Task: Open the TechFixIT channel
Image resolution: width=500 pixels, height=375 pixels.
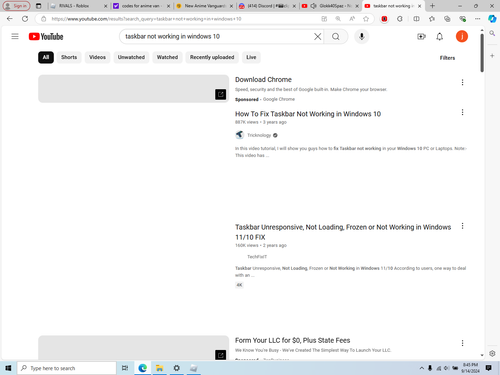Action: (257, 257)
